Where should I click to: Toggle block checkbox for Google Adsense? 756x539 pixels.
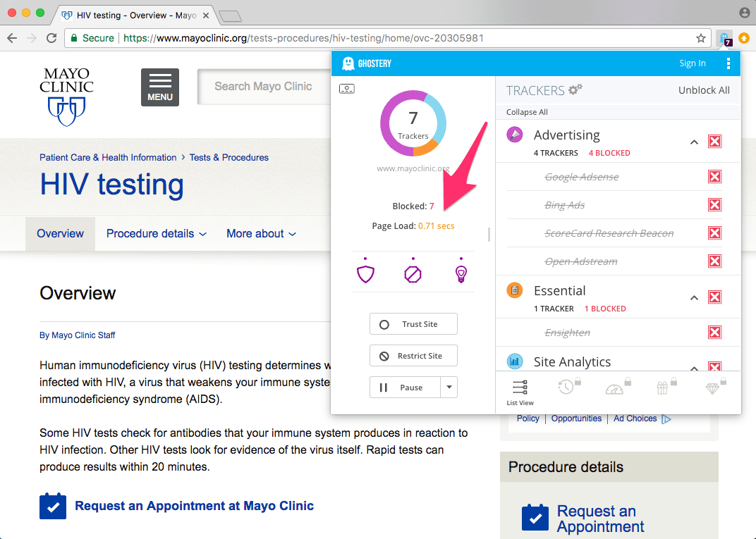(714, 177)
